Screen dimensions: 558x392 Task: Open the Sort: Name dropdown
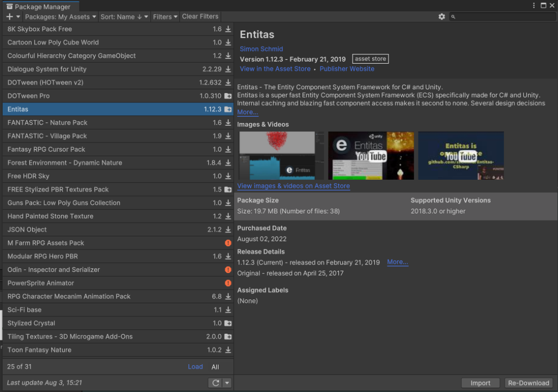(124, 17)
